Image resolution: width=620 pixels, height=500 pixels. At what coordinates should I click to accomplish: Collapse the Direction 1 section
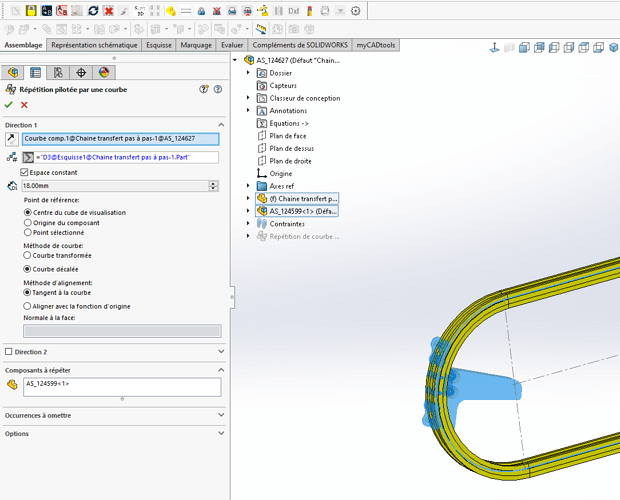click(x=221, y=125)
